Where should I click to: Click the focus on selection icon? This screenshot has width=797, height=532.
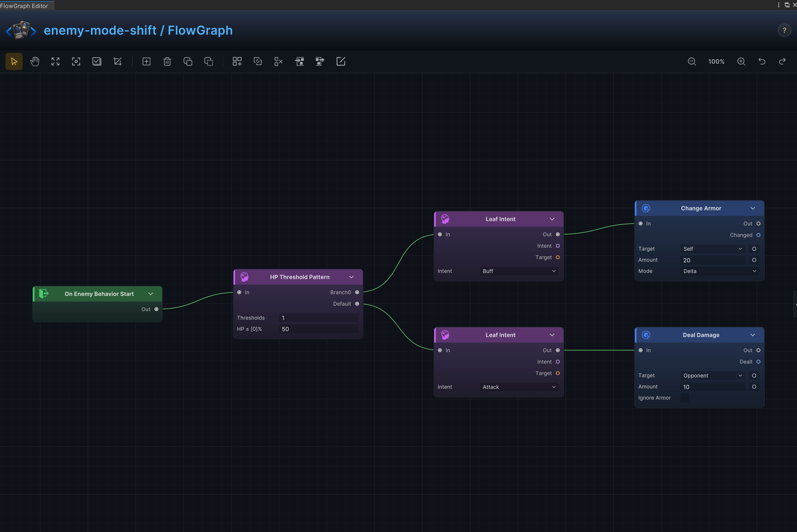[x=76, y=61]
